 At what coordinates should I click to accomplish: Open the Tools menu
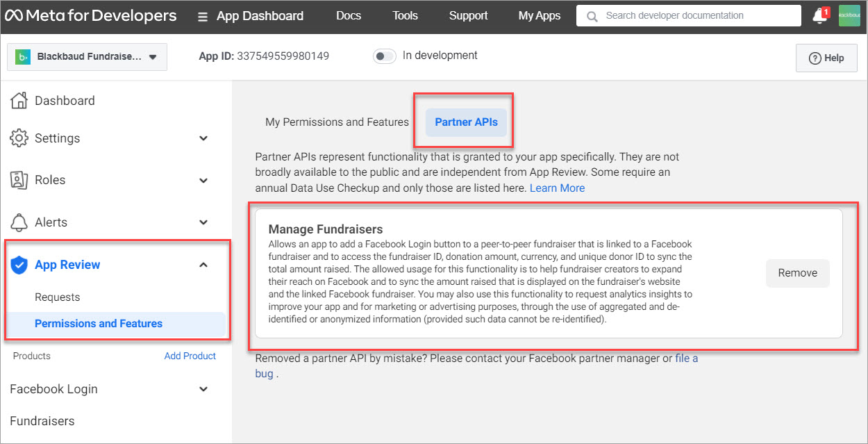tap(406, 16)
